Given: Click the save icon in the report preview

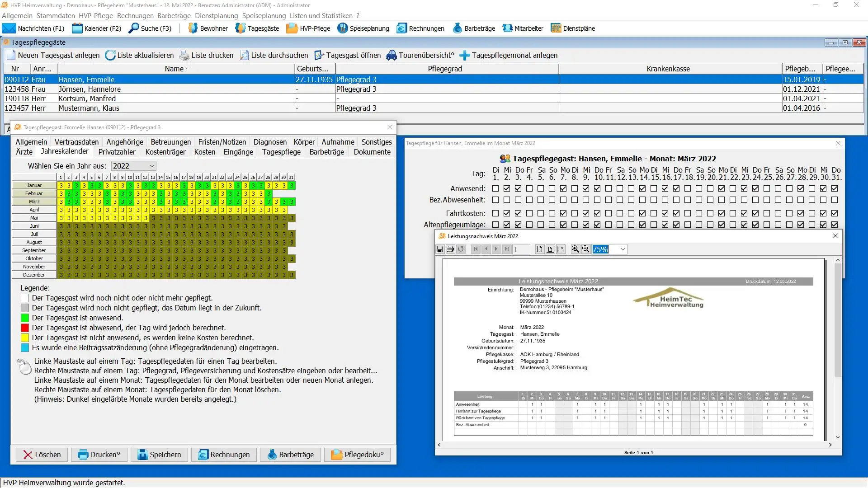Looking at the screenshot, I should pos(440,249).
